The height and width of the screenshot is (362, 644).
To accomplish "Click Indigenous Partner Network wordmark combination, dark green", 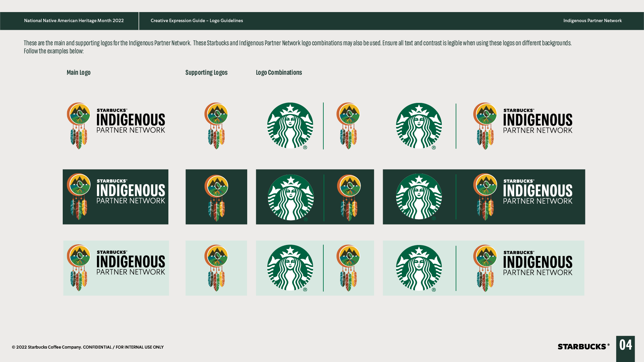I will (x=523, y=197).
